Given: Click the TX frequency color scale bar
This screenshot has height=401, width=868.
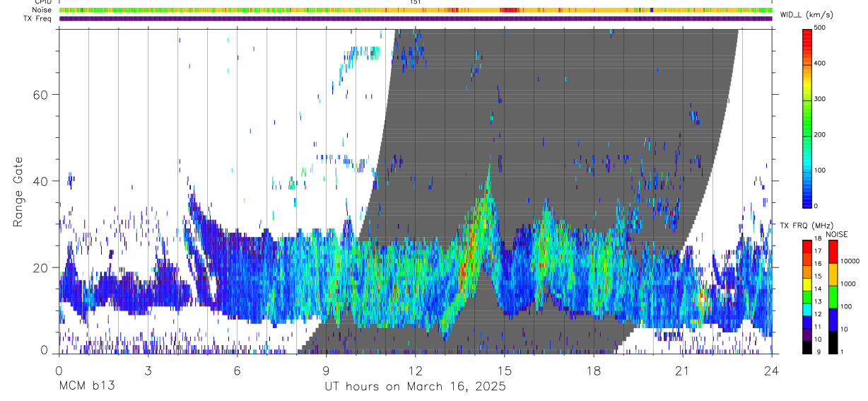Looking at the screenshot, I should (808, 296).
